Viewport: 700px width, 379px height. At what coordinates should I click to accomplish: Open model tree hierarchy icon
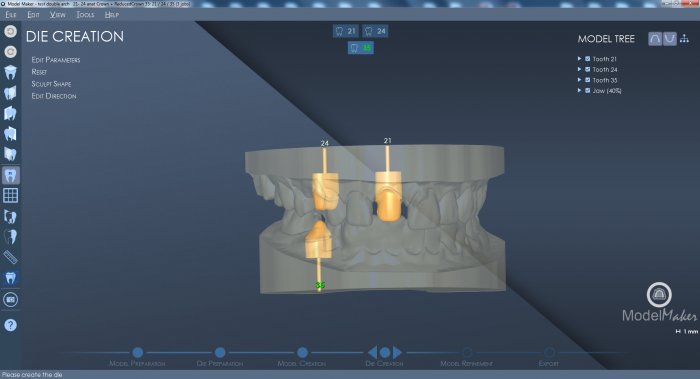pyautogui.click(x=684, y=39)
